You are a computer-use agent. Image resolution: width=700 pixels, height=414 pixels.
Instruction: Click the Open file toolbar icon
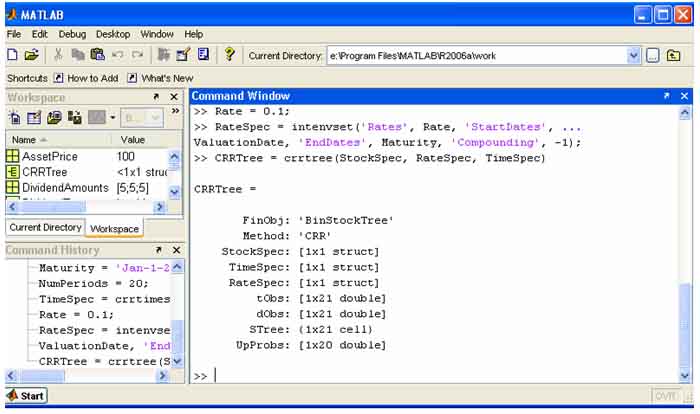click(x=32, y=55)
